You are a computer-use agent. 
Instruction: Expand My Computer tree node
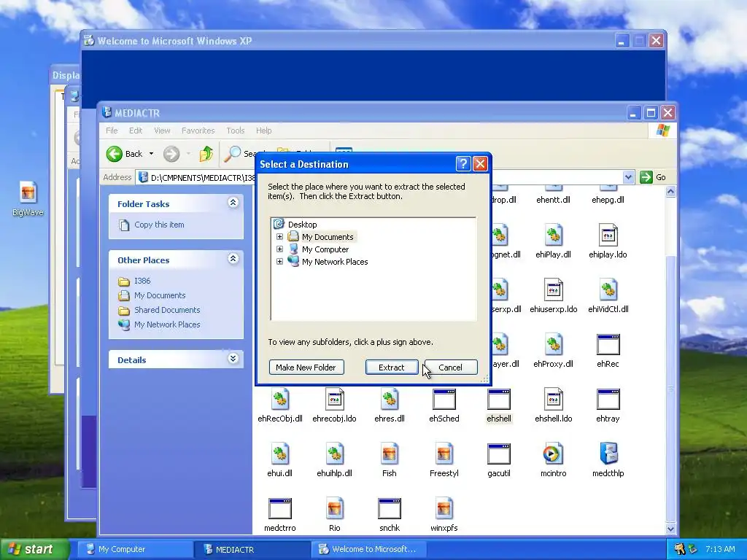tap(279, 249)
